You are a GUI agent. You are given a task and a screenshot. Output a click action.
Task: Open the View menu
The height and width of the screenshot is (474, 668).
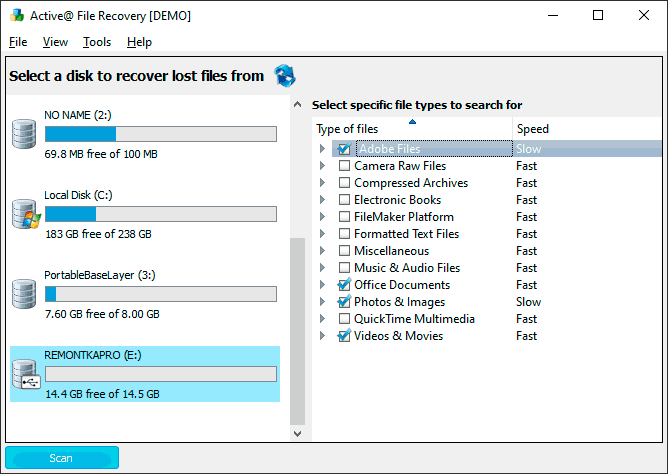click(x=55, y=42)
